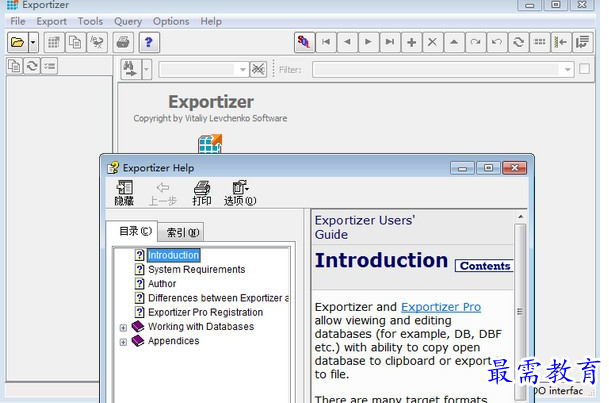Viewport: 609px width, 403px height.
Task: Expand the Working with Databases node
Action: coord(123,328)
